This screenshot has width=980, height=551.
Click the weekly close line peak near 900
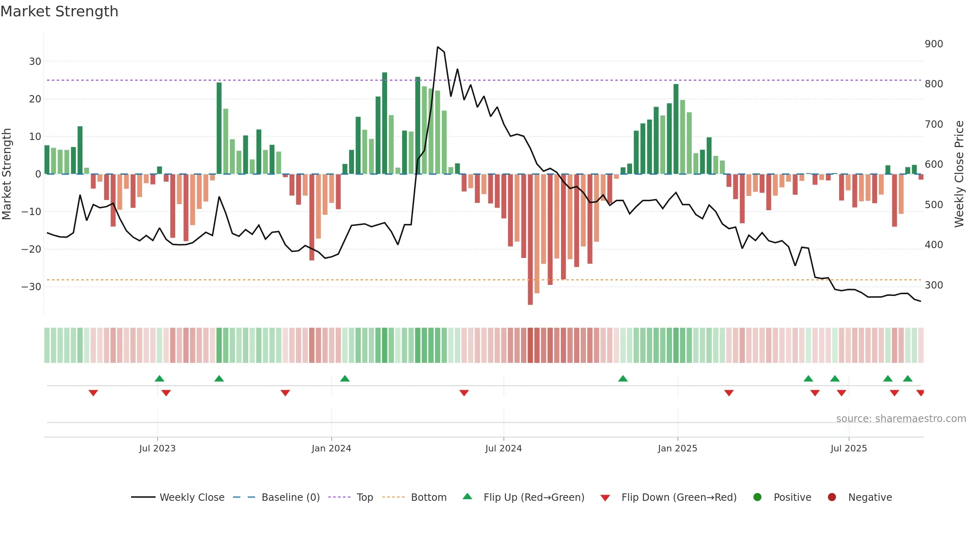coord(438,47)
